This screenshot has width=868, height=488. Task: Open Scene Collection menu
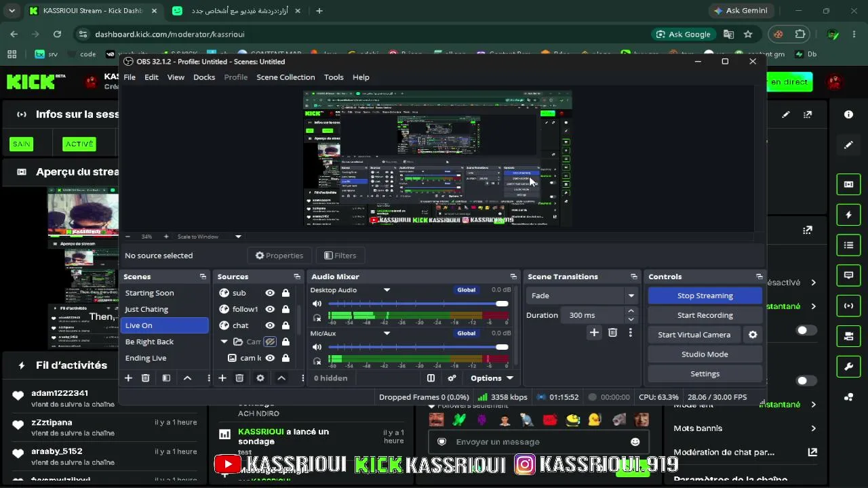(285, 77)
